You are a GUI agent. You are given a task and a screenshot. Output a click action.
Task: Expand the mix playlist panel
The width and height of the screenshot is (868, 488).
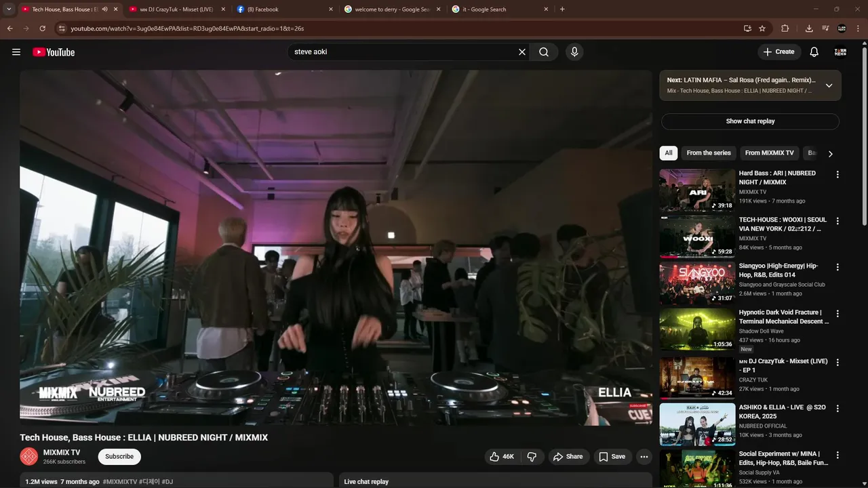pyautogui.click(x=829, y=85)
